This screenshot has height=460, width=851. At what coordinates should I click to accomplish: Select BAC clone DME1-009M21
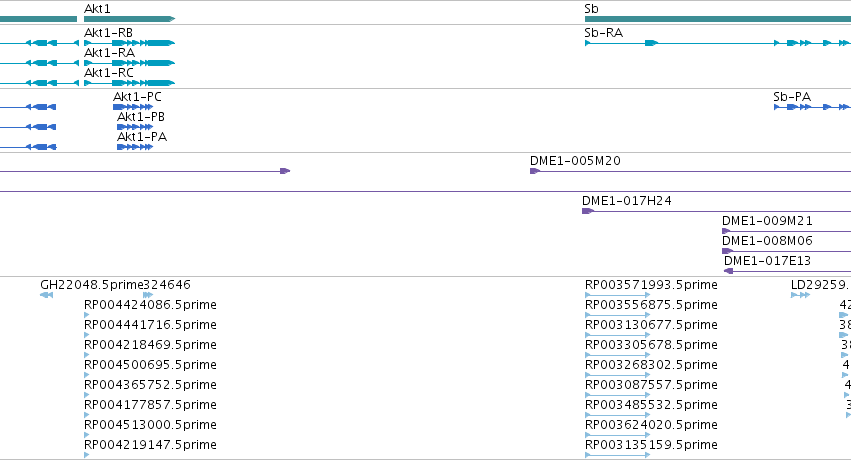point(767,221)
